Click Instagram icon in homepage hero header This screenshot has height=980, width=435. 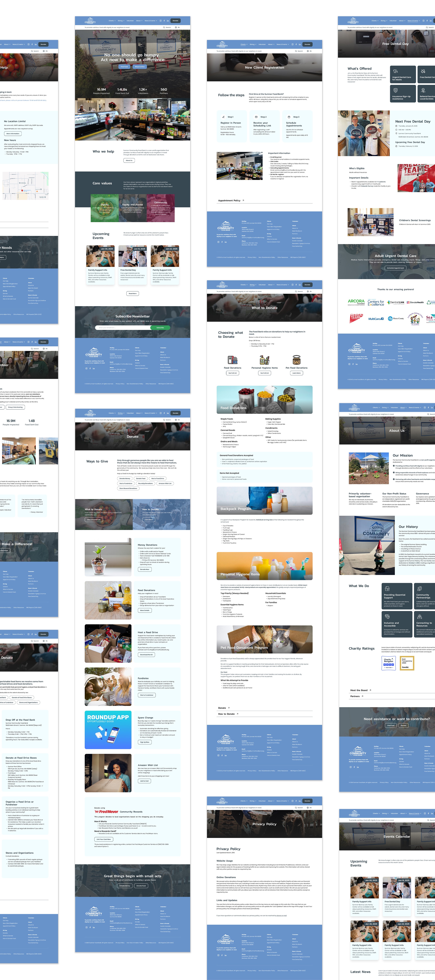160,21
